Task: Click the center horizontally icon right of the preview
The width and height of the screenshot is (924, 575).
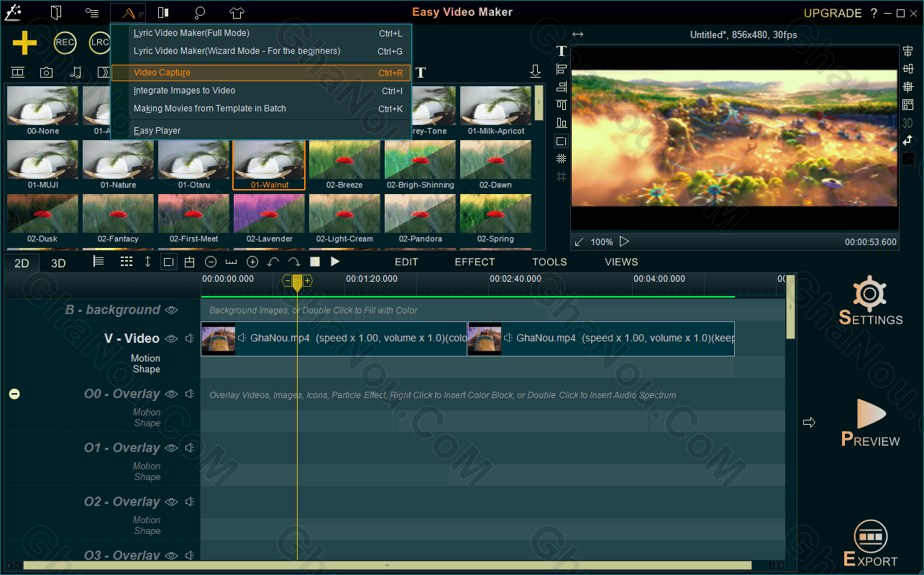Action: pos(908,51)
